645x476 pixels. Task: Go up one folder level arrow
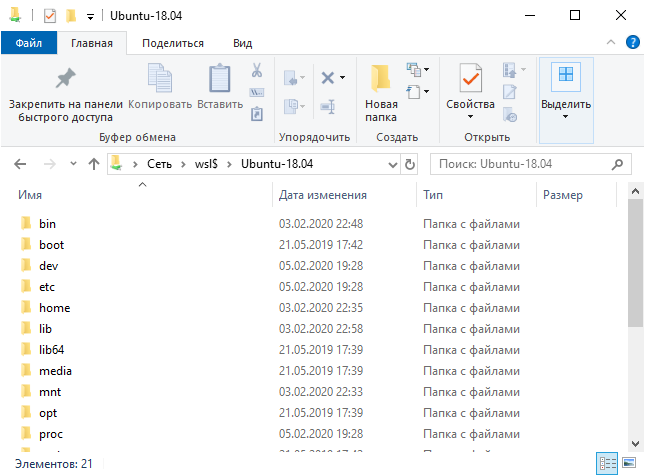point(94,165)
